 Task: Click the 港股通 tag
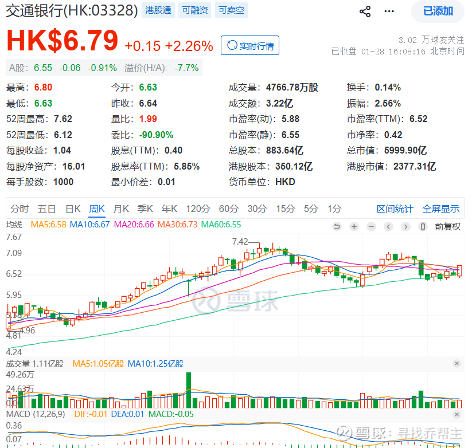158,10
